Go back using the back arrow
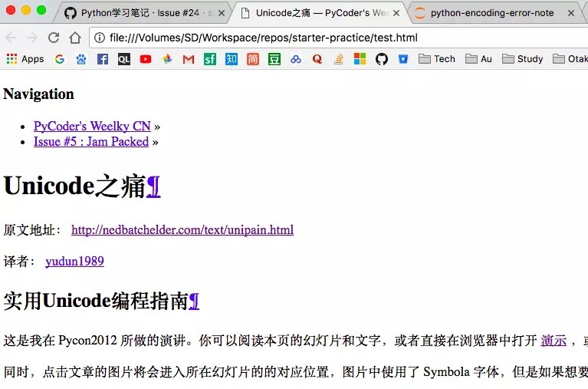Viewport: 588px width, 389px height. (x=11, y=38)
